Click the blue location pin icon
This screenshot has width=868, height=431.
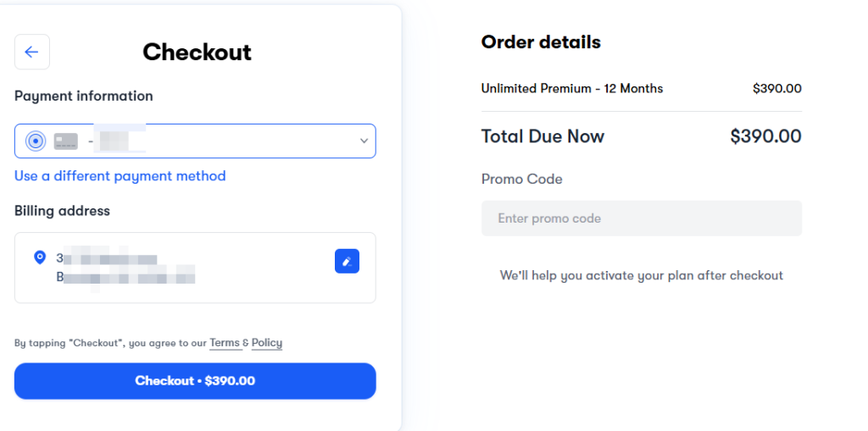coord(40,257)
